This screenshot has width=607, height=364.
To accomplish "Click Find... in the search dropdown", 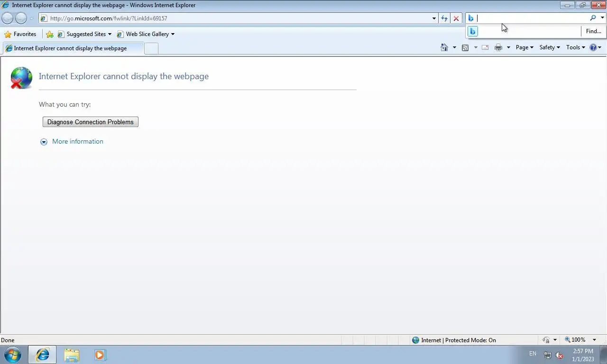I will pos(593,31).
